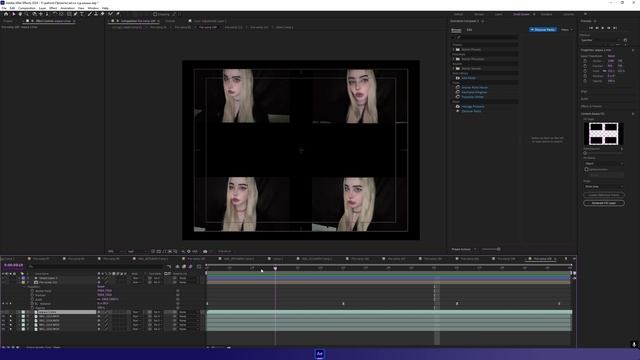The image size is (640, 360).
Task: Toggle the Opacity stopwatch in the Properties panel
Action: pos(585,81)
